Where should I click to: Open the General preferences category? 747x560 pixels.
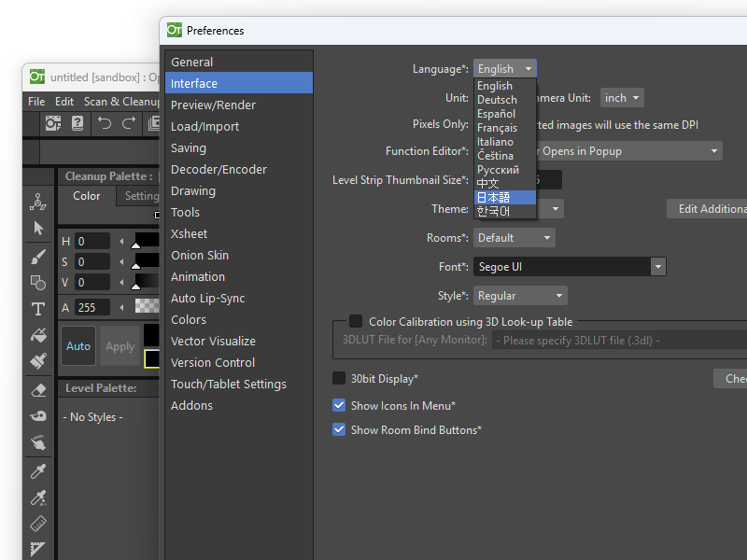(239, 62)
